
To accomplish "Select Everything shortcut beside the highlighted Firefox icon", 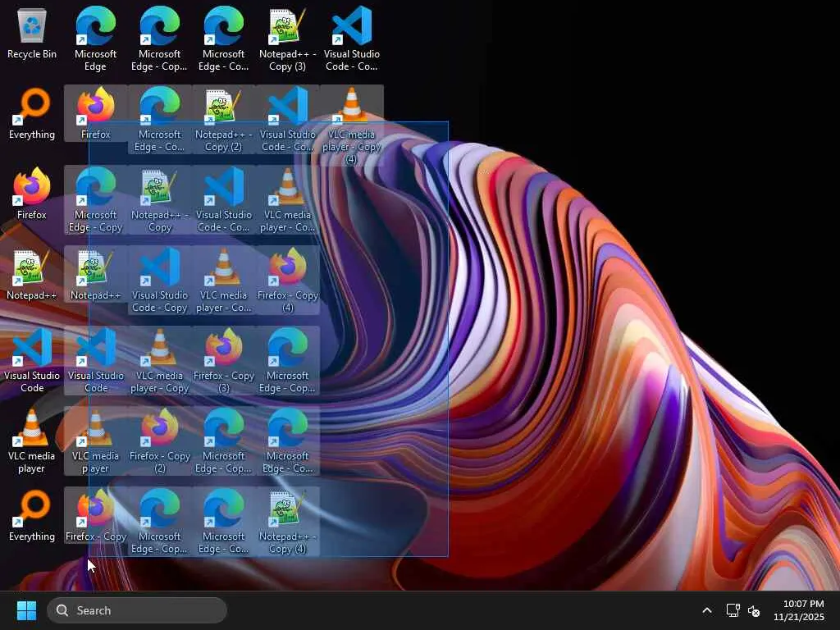I will pos(32,113).
